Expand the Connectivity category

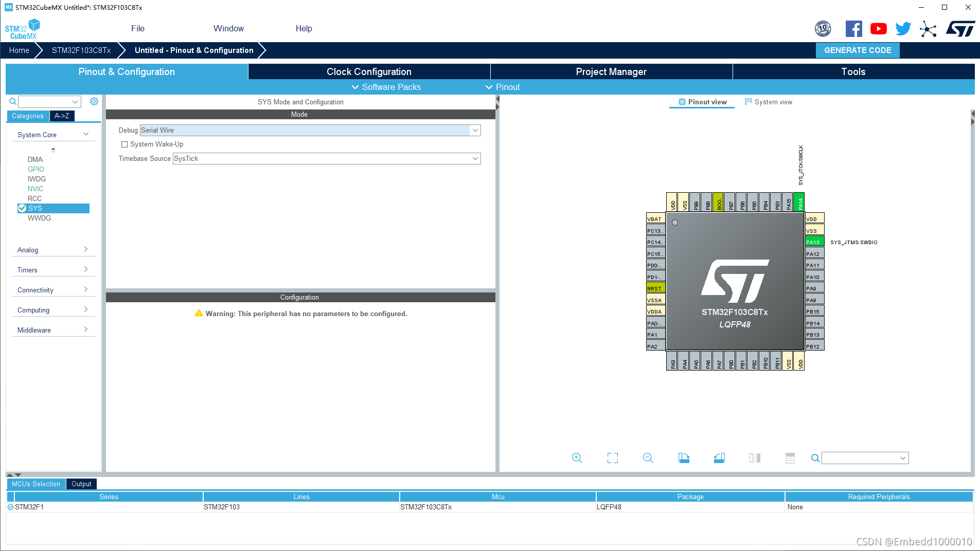pos(53,290)
